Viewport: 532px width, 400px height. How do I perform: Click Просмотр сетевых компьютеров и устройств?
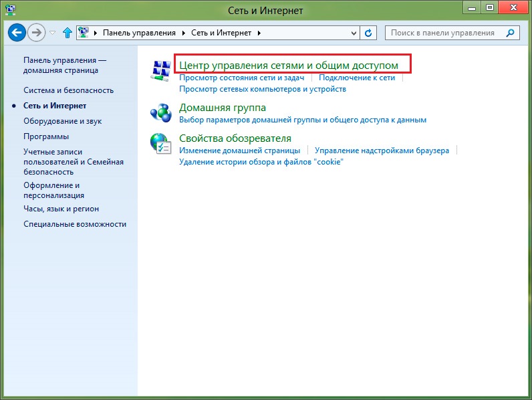263,89
